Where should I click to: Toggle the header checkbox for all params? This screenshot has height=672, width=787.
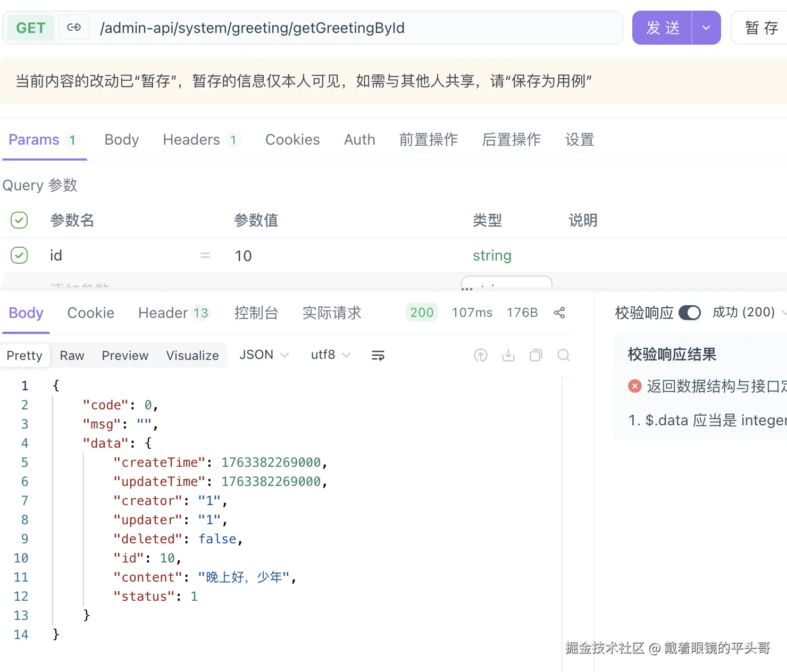coord(19,220)
